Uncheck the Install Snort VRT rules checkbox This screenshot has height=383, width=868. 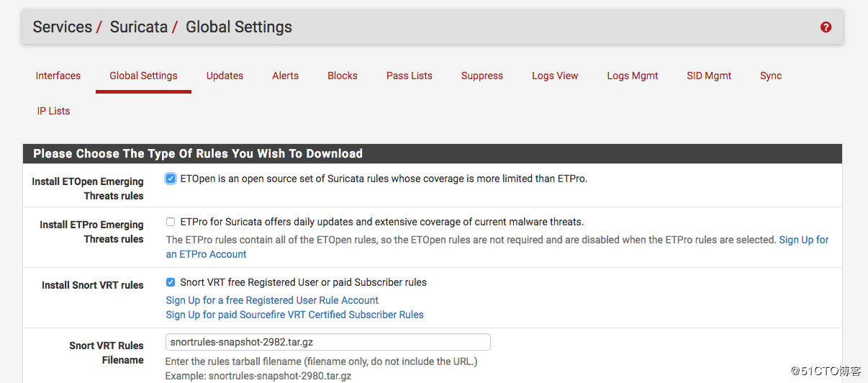171,282
